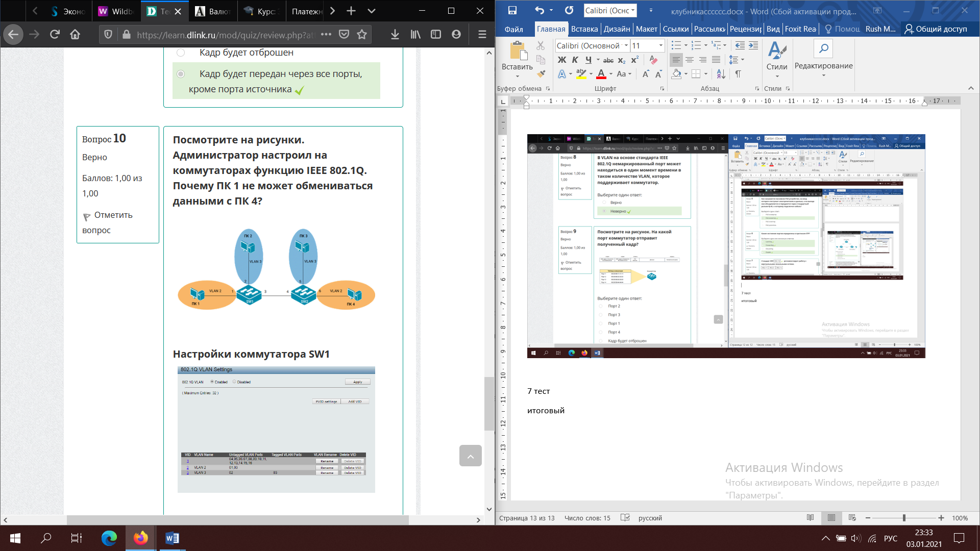Align paragraph text to the left

point(676,60)
